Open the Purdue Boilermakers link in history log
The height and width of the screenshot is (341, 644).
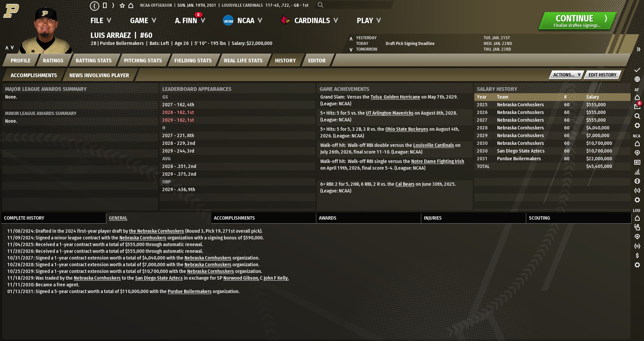pos(190,291)
